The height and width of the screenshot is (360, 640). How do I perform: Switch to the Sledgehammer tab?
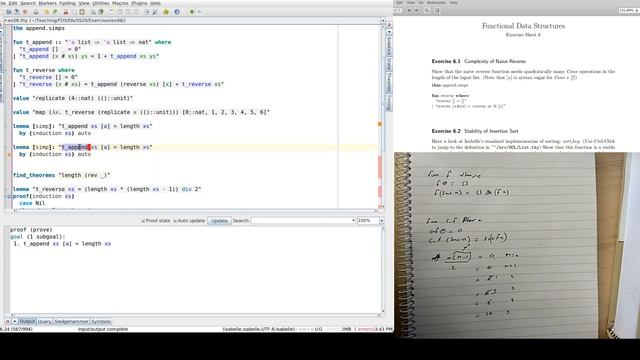71,322
